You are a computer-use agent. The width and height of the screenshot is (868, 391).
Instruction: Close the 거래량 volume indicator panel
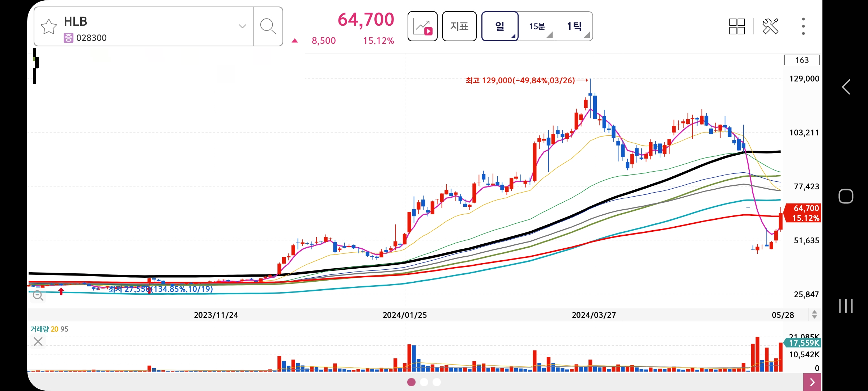(x=38, y=341)
